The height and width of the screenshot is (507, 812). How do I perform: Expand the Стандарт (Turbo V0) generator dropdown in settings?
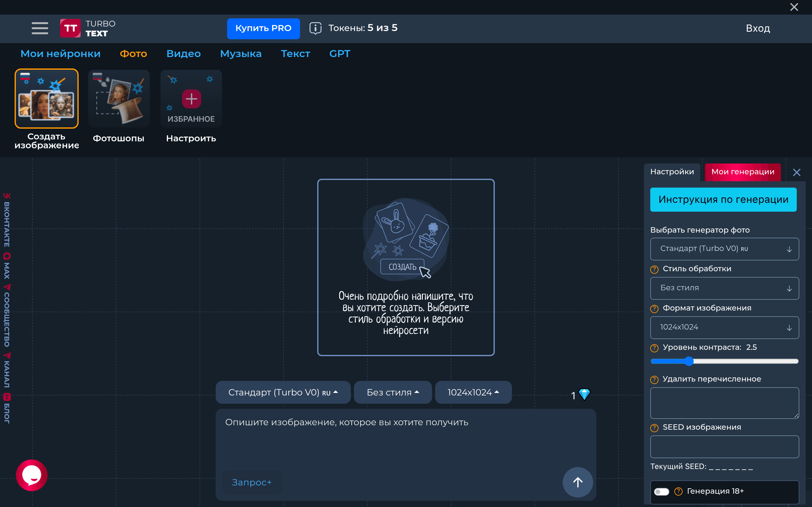[x=724, y=249]
